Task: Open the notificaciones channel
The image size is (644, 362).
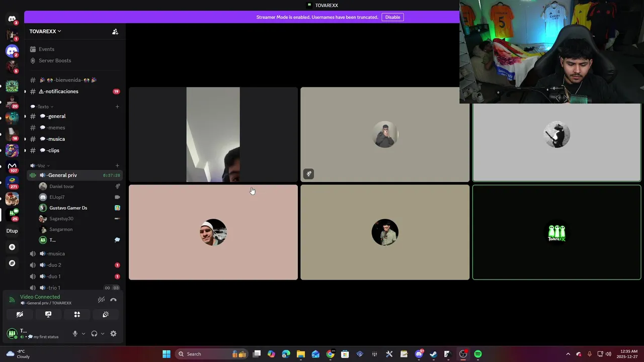Action: click(x=75, y=92)
